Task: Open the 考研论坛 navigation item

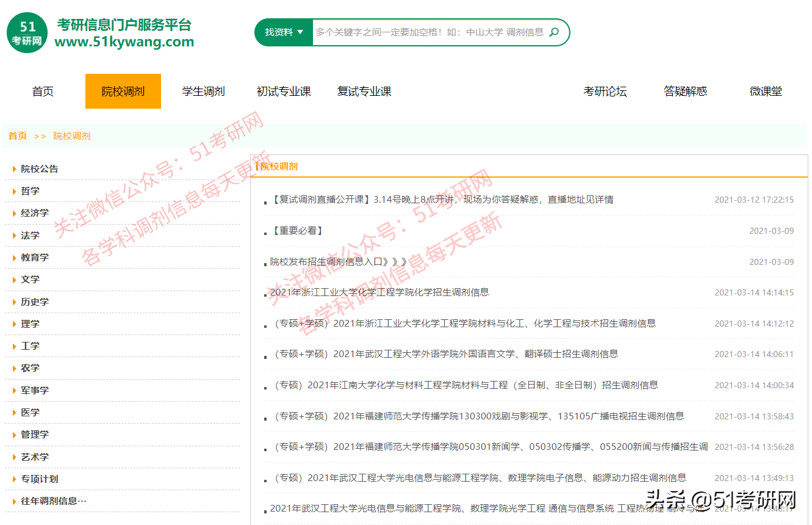Action: pyautogui.click(x=605, y=91)
